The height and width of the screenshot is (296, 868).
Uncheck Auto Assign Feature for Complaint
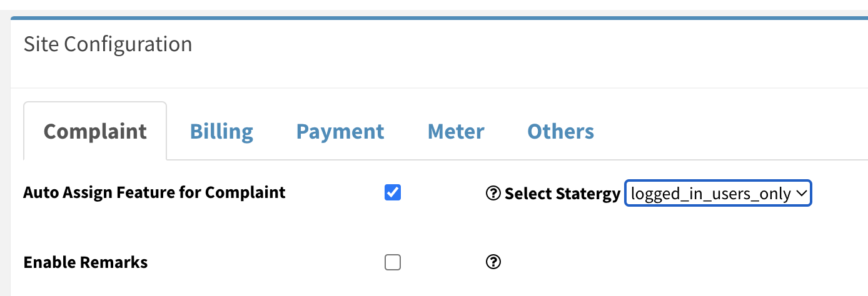point(393,193)
